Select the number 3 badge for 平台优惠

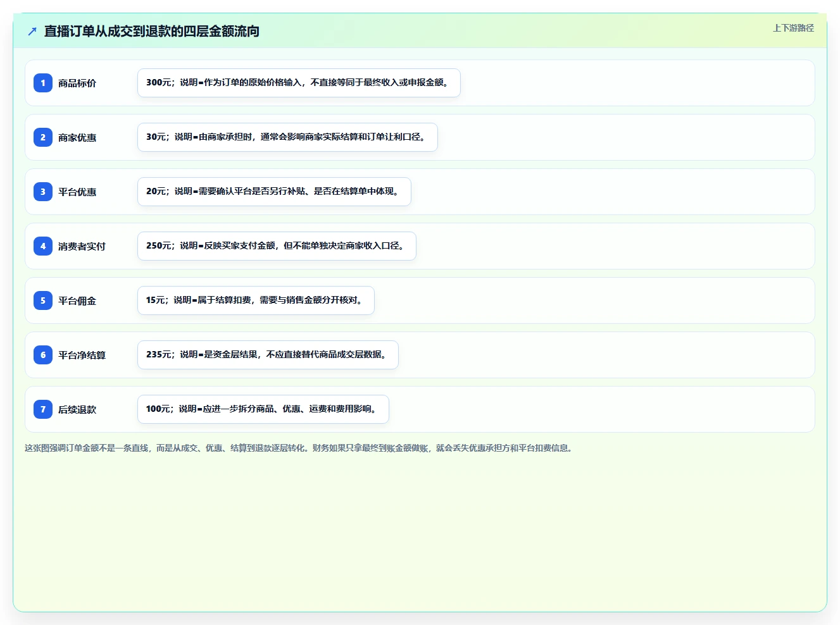[43, 192]
